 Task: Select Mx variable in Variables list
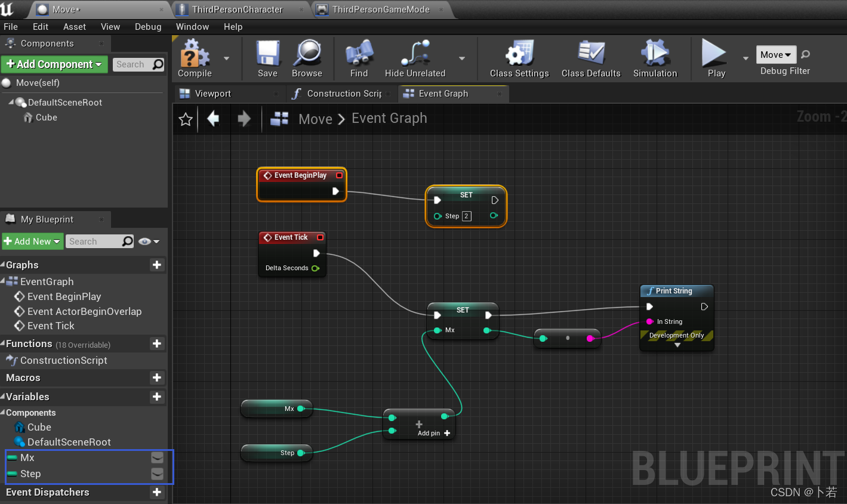(27, 457)
